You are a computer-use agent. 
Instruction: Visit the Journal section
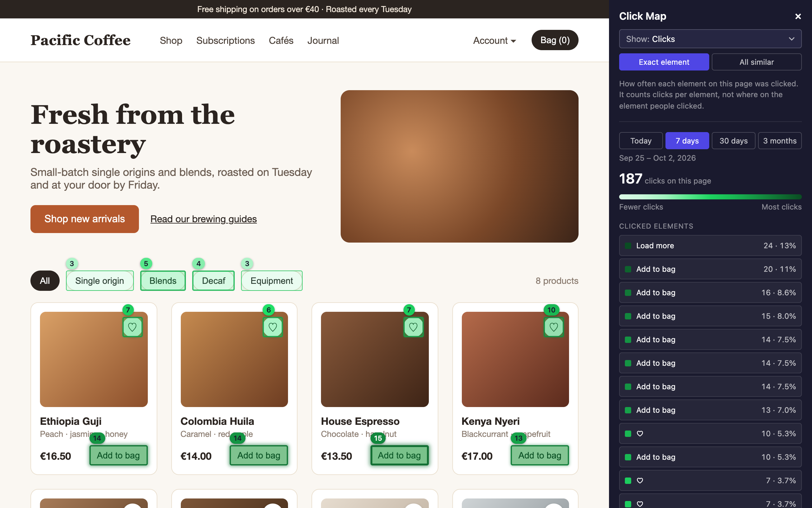(323, 40)
